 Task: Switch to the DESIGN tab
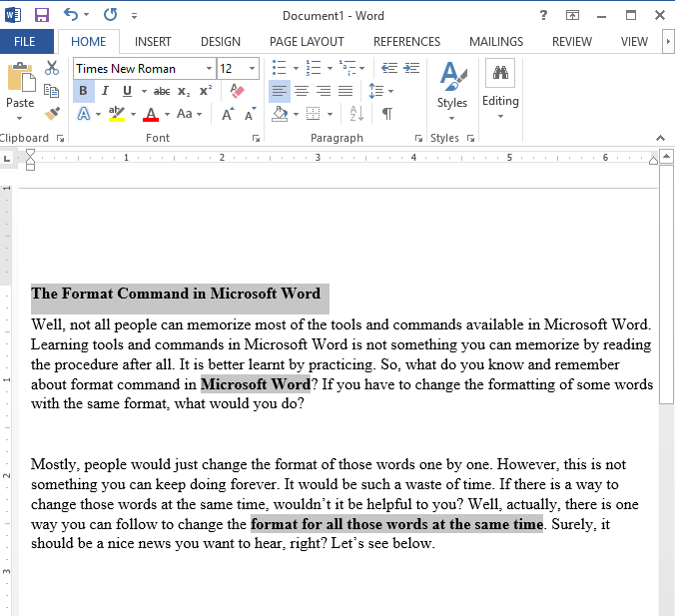pyautogui.click(x=221, y=41)
